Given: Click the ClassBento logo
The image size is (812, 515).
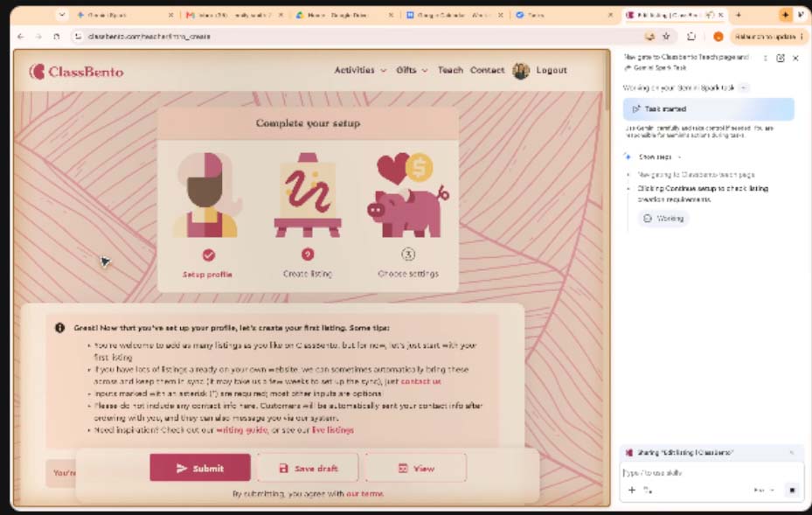Looking at the screenshot, I should (x=76, y=72).
